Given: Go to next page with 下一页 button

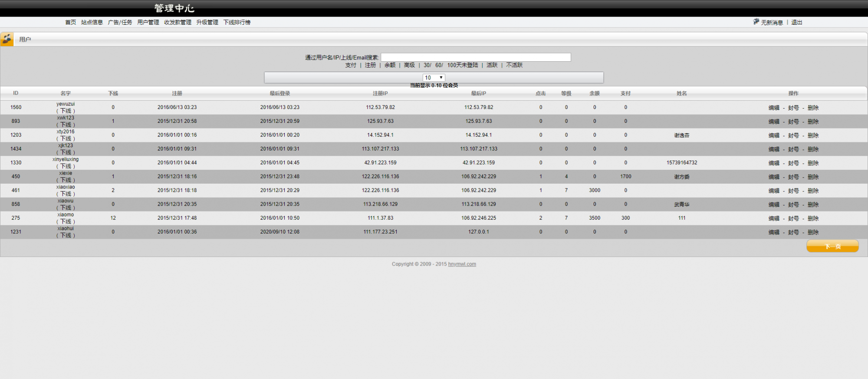Looking at the screenshot, I should coord(832,246).
